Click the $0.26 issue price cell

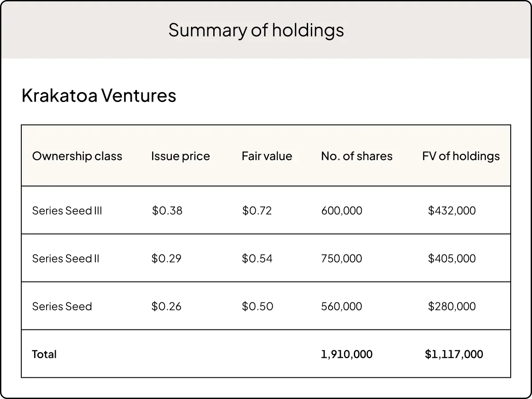166,306
